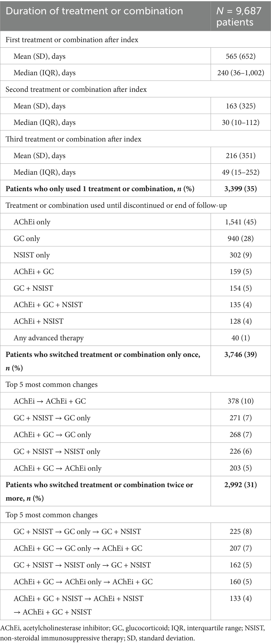
Task: Select the bold value 3,746 (39)
Action: coord(240,354)
